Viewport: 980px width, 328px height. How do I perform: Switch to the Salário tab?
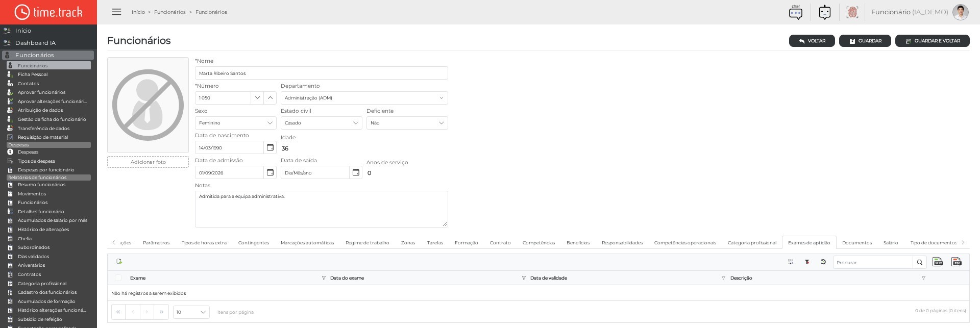tap(891, 243)
